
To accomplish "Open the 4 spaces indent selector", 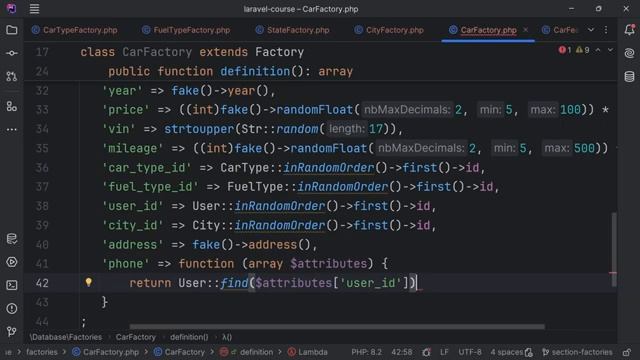I will [x=507, y=352].
